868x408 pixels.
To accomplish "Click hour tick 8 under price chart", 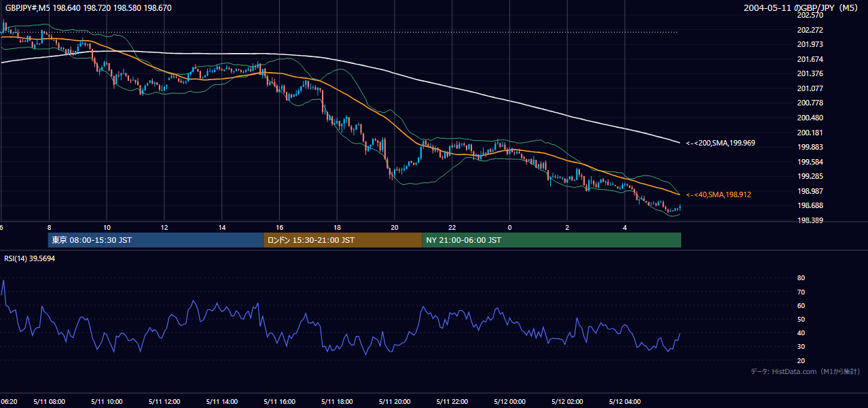I will (x=49, y=226).
